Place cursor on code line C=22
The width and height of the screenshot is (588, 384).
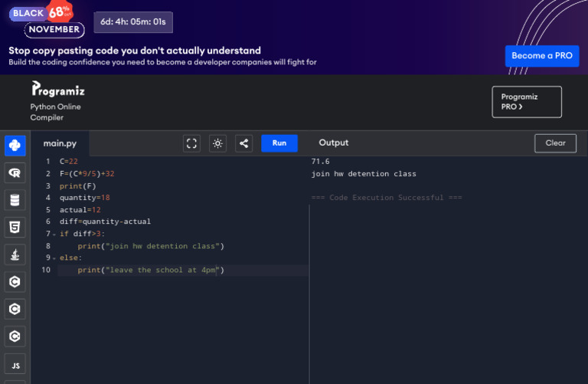pyautogui.click(x=69, y=162)
